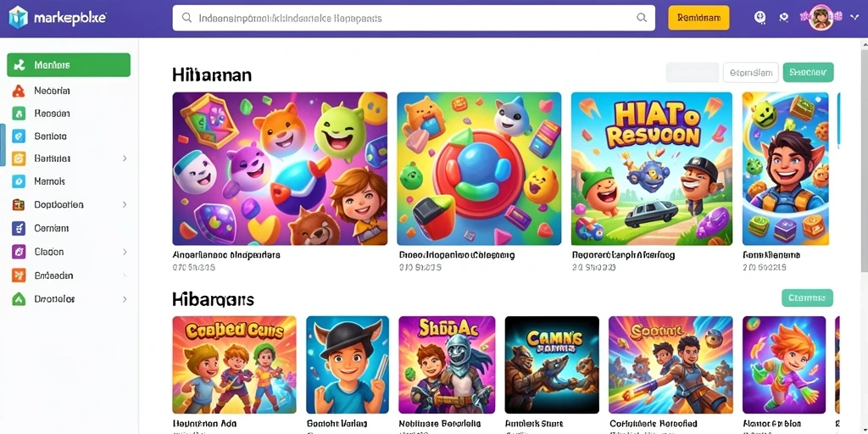Expand the account dropdown chevron beside avatar
The height and width of the screenshot is (434, 868).
(x=853, y=17)
